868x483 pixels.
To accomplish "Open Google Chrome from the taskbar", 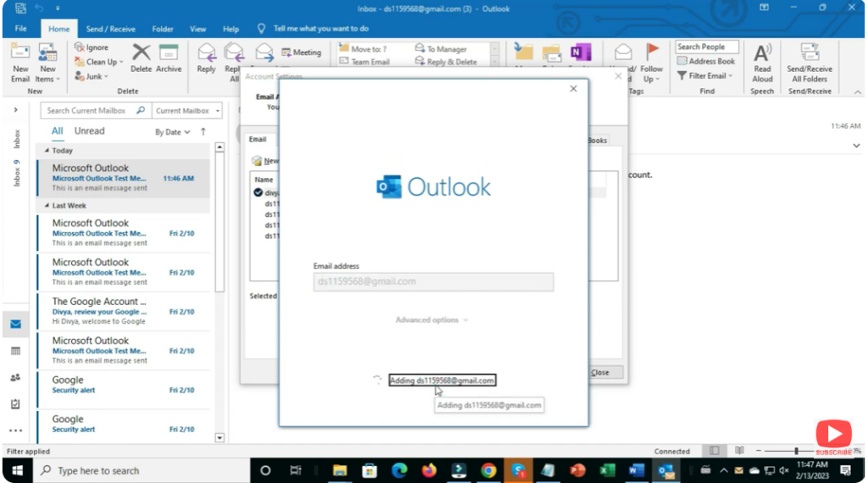I will [488, 470].
